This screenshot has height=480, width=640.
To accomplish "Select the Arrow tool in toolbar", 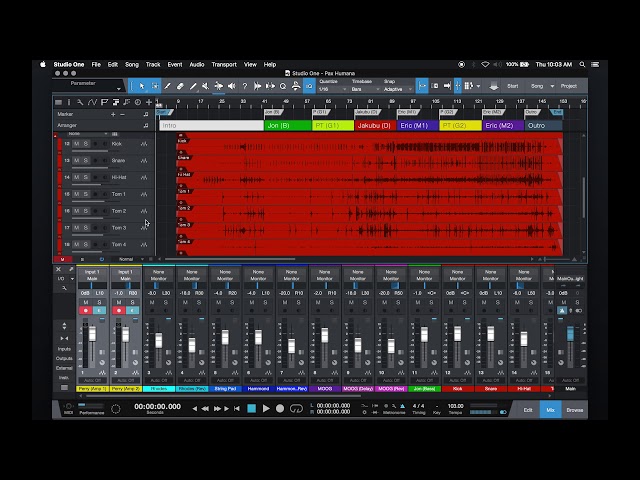I will click(142, 86).
